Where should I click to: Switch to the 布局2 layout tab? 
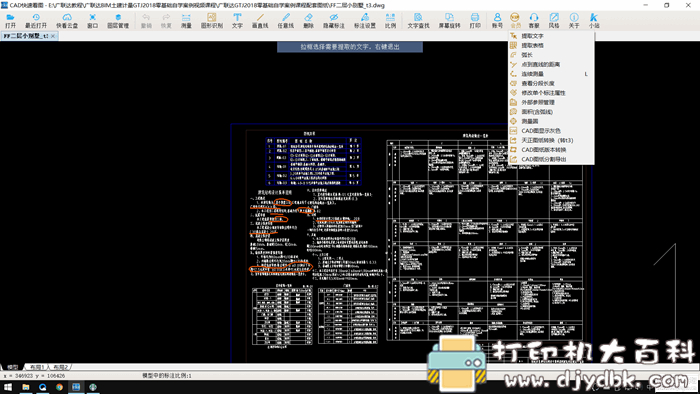pyautogui.click(x=60, y=367)
